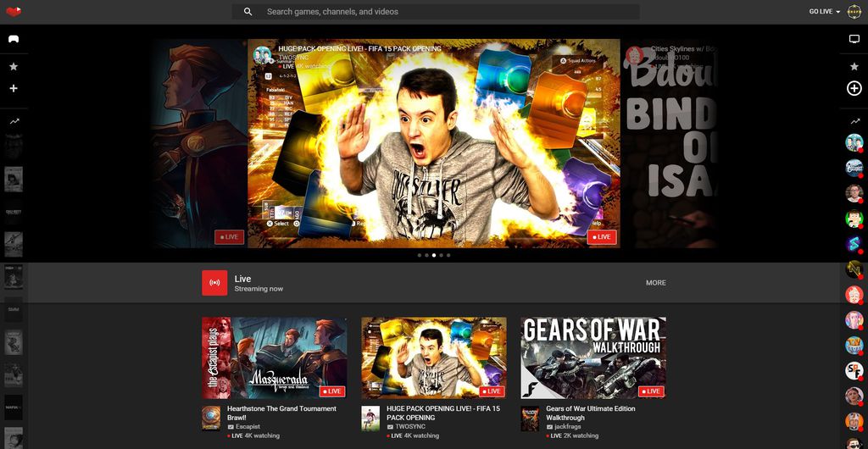Open the 'Live' section heading
The height and width of the screenshot is (449, 868).
[242, 279]
